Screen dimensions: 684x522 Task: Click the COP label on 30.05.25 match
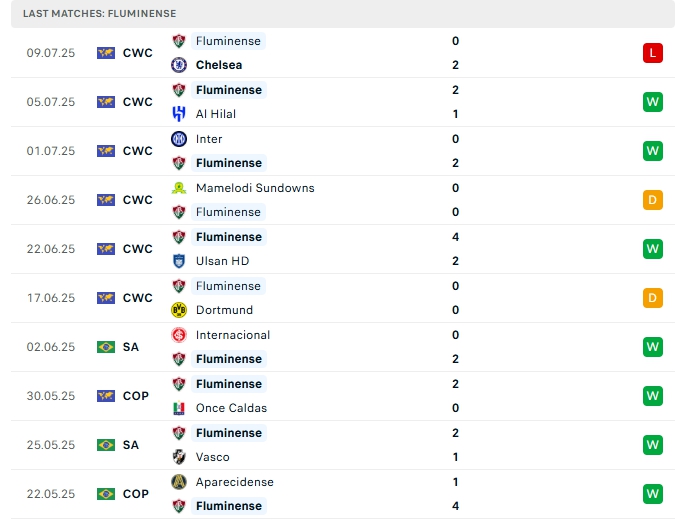(x=136, y=396)
